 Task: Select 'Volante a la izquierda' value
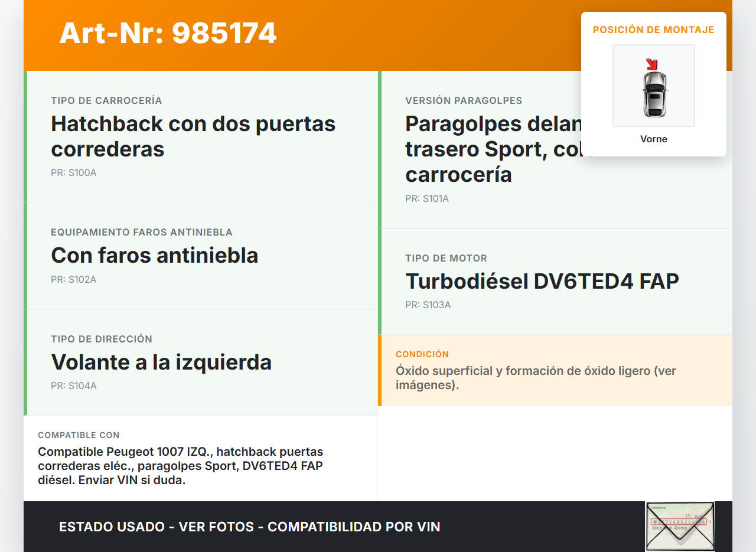click(x=161, y=362)
